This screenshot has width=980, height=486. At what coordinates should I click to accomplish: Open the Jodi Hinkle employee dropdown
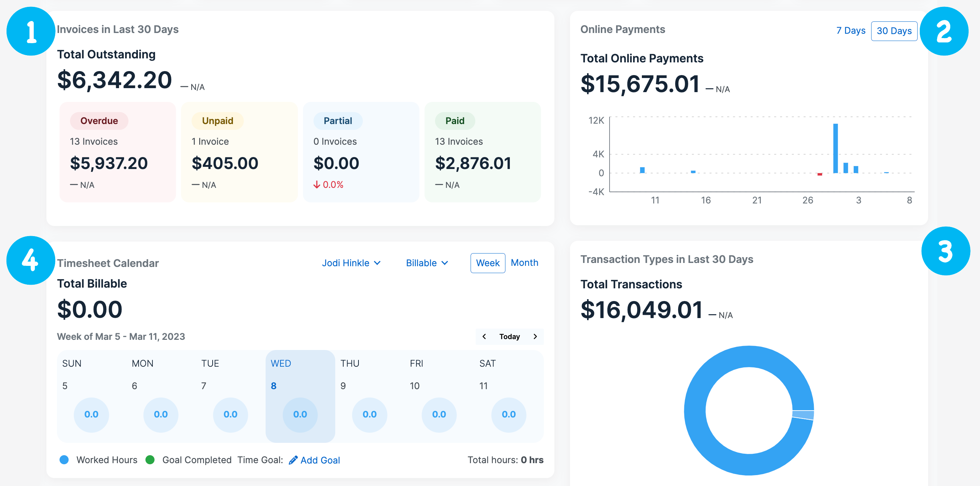click(351, 262)
